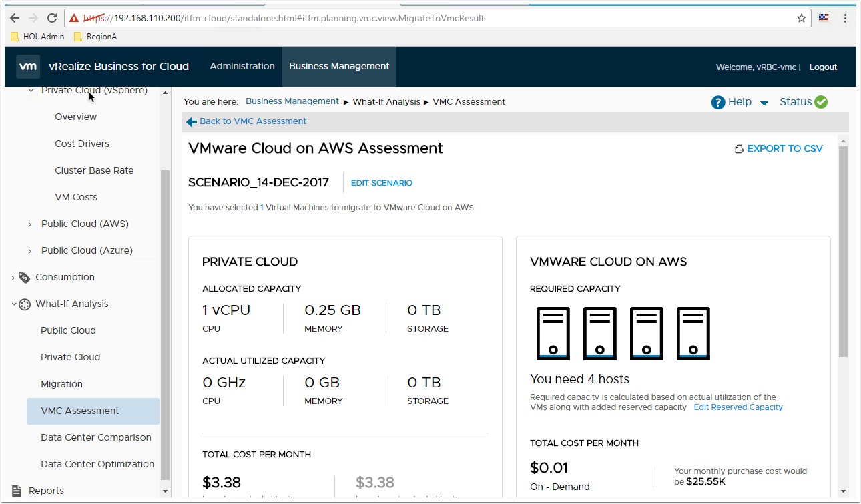Click the US flag extension icon
Image resolution: width=861 pixels, height=504 pixels.
824,18
